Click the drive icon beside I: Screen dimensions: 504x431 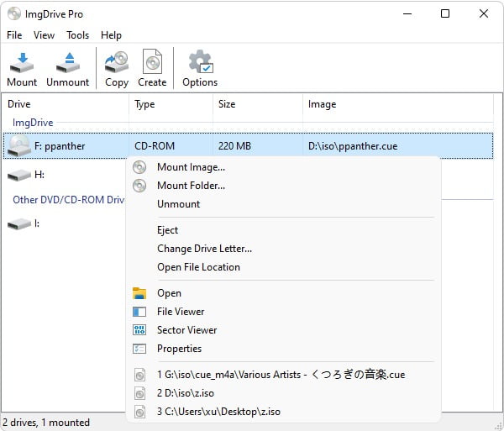[19, 224]
